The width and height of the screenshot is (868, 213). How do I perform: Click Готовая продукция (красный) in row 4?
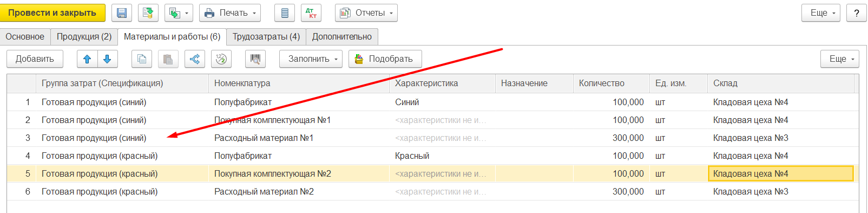(x=122, y=156)
